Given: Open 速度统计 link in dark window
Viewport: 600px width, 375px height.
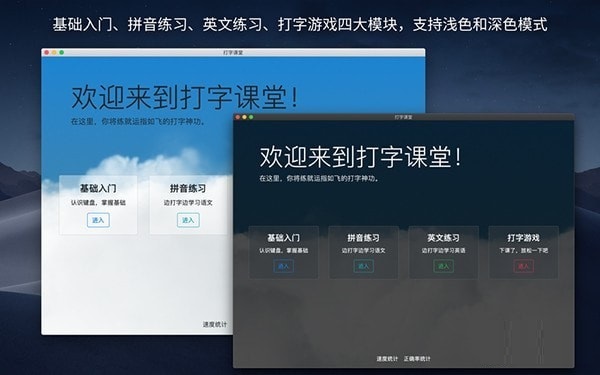Looking at the screenshot, I should pos(387,359).
